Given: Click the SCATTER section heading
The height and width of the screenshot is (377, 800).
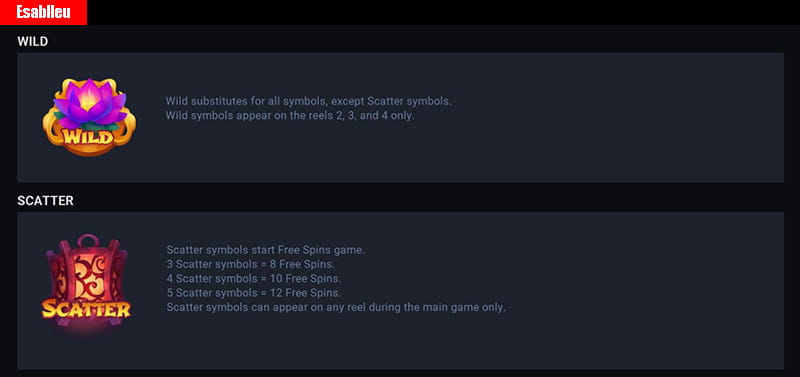Looking at the screenshot, I should tap(45, 201).
